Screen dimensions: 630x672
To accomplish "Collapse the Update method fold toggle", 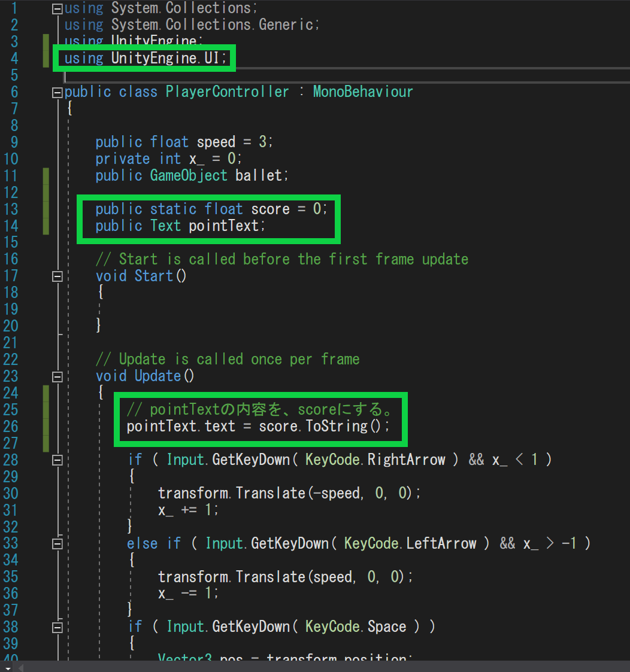I will (x=57, y=376).
